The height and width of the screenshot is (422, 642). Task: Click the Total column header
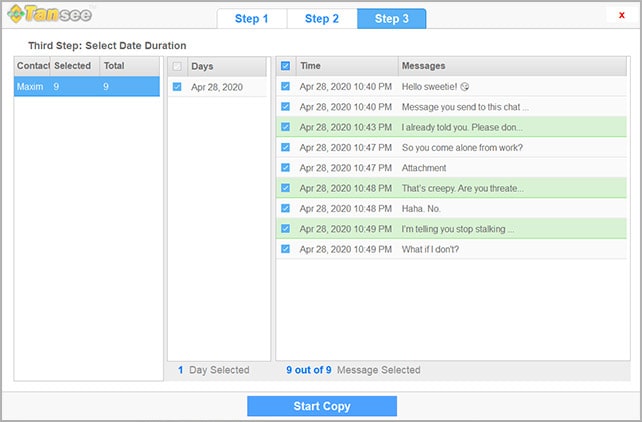tap(128, 66)
